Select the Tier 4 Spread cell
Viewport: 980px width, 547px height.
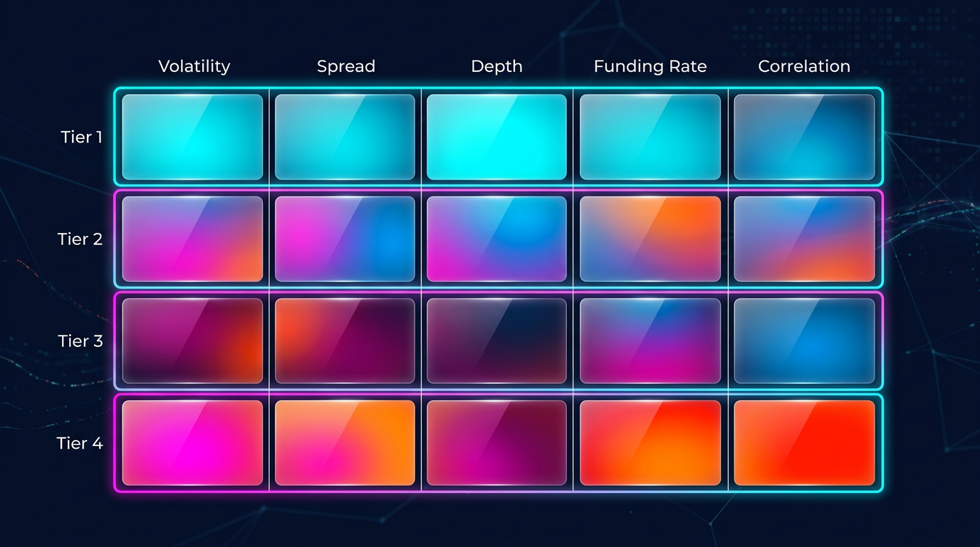pyautogui.click(x=345, y=443)
